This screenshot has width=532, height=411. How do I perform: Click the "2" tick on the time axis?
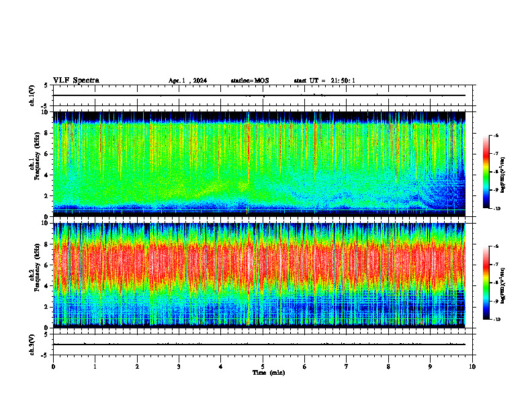(137, 367)
